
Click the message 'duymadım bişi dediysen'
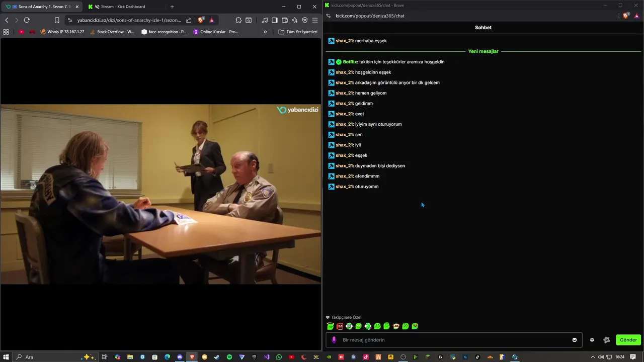pos(380,165)
